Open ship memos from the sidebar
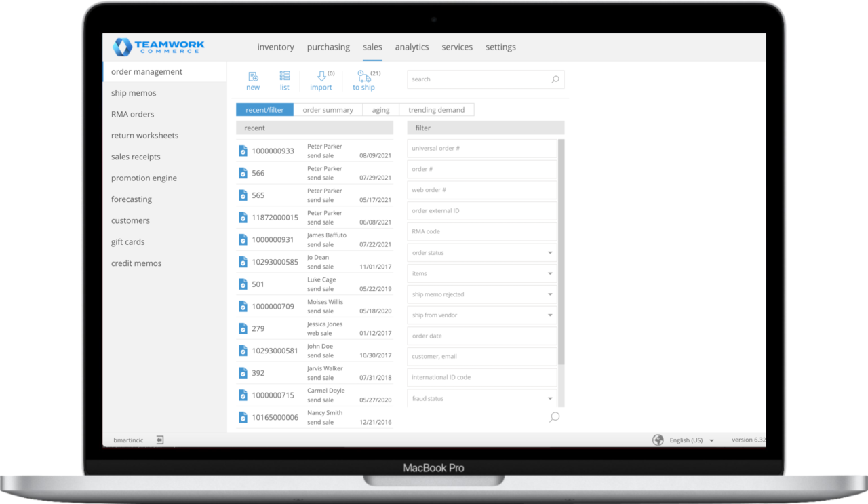The height and width of the screenshot is (504, 868). click(x=133, y=93)
